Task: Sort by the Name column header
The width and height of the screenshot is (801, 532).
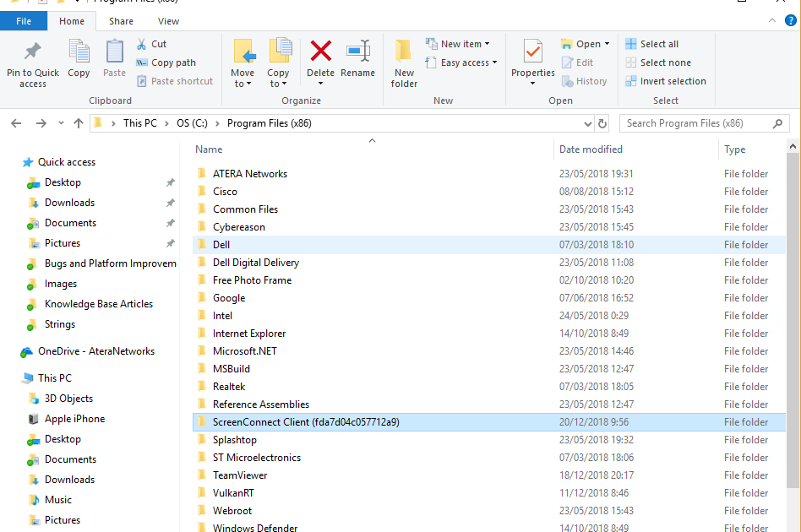Action: point(209,149)
